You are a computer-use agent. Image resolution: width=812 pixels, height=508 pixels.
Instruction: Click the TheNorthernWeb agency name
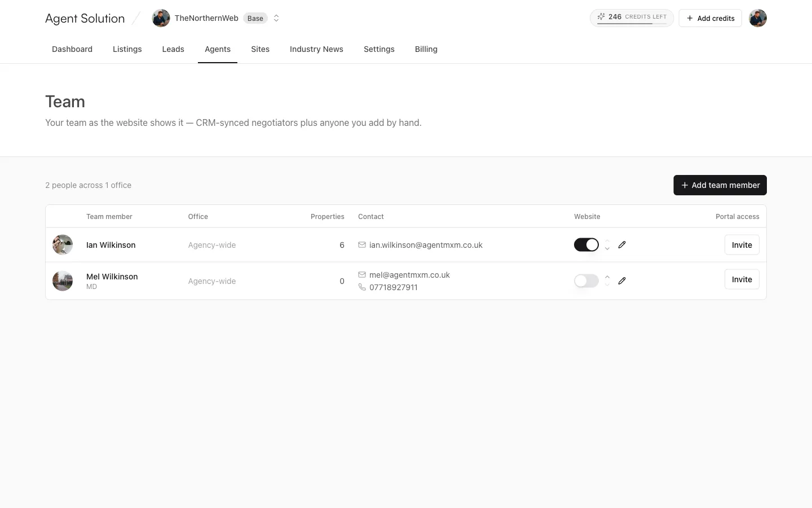click(x=206, y=18)
